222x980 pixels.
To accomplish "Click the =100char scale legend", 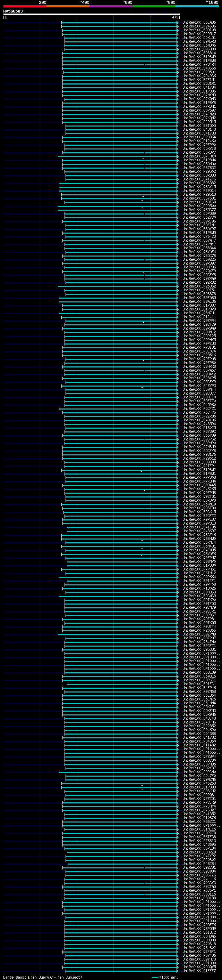I will (165, 977).
